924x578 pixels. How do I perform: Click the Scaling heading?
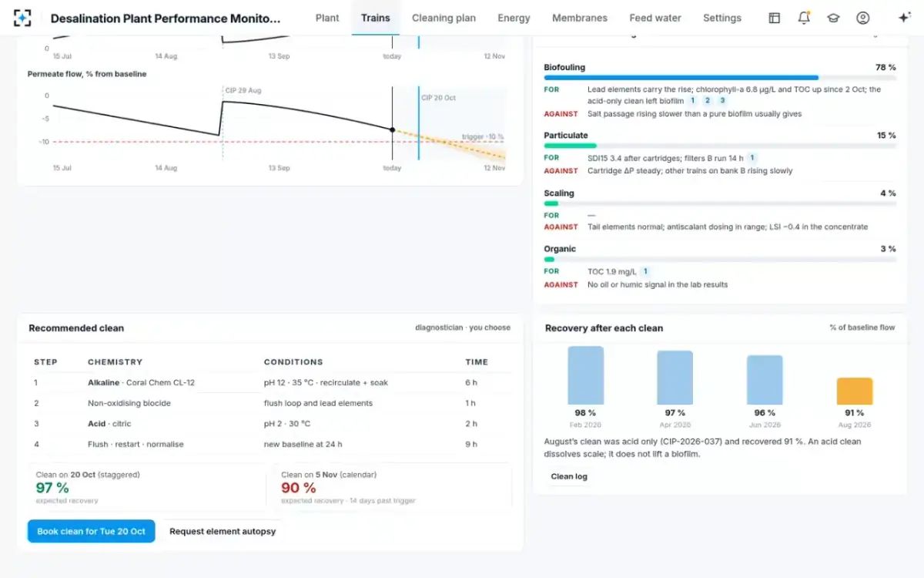click(559, 193)
